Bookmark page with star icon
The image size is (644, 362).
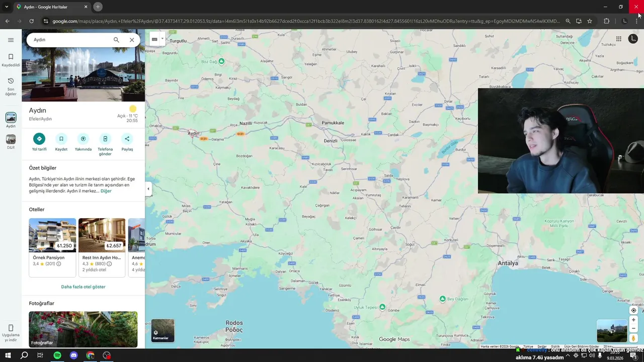tap(590, 21)
